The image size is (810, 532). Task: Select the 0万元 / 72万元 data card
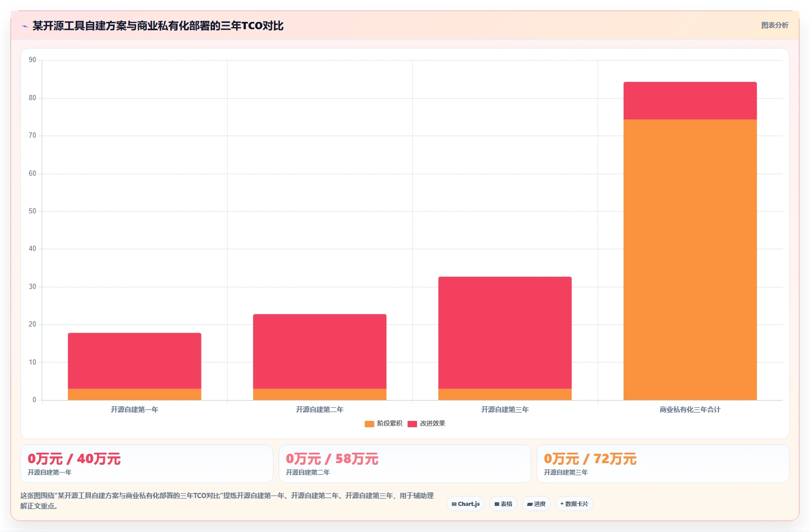pyautogui.click(x=663, y=464)
